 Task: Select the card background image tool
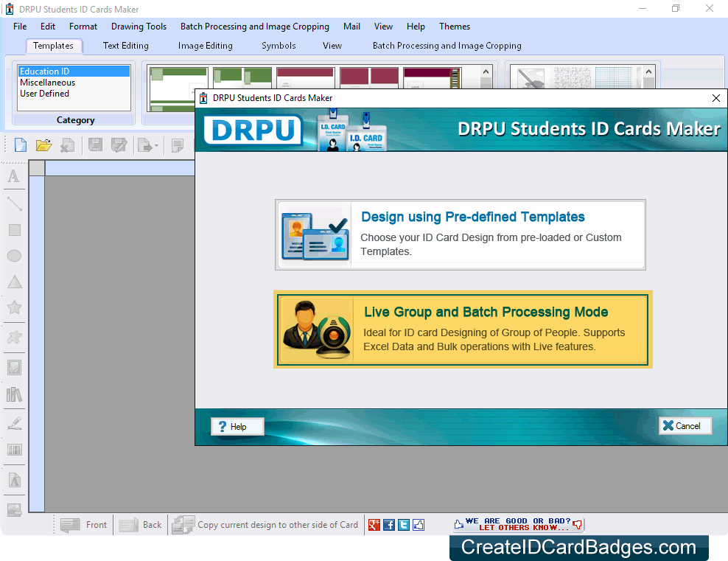click(15, 510)
